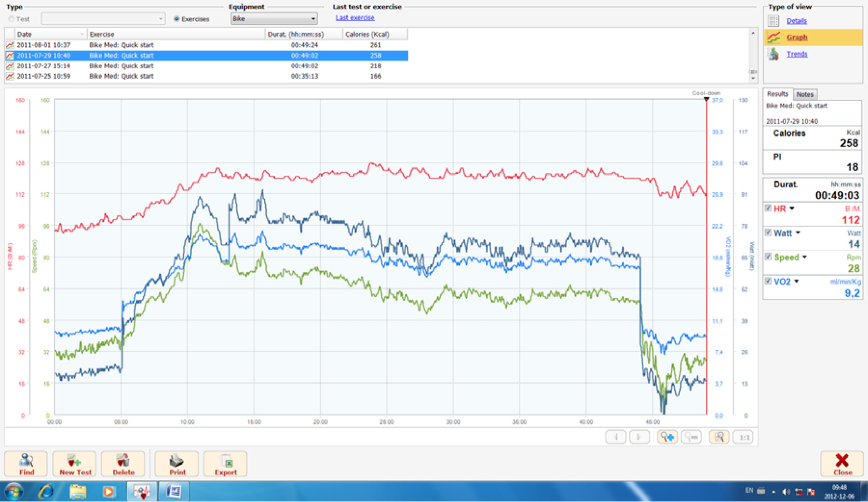Open the Details view link
This screenshot has height=502, width=868.
click(x=797, y=21)
